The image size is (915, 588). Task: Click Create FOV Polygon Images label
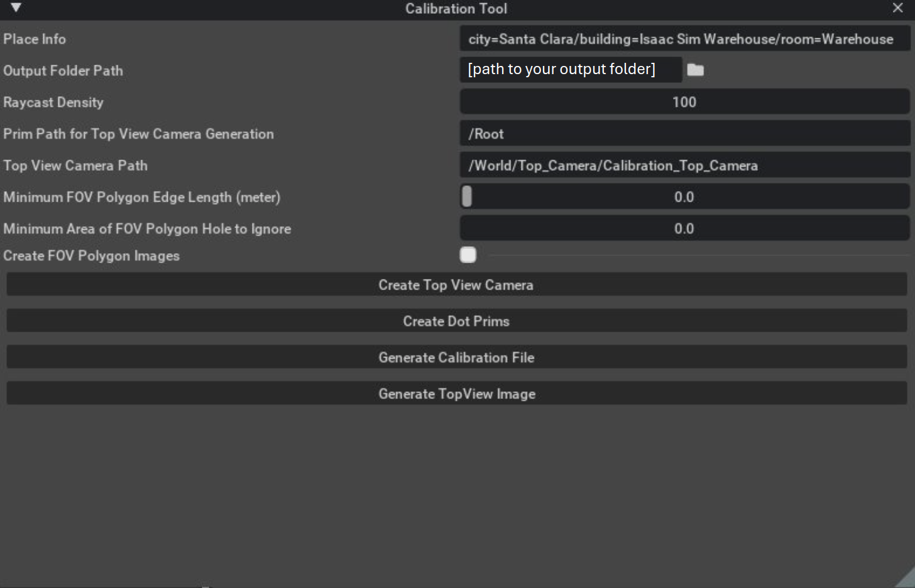pos(91,256)
